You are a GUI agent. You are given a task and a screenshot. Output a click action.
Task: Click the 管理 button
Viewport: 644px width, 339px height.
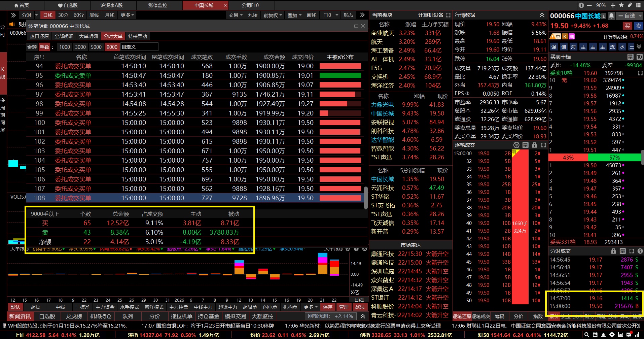(x=344, y=307)
